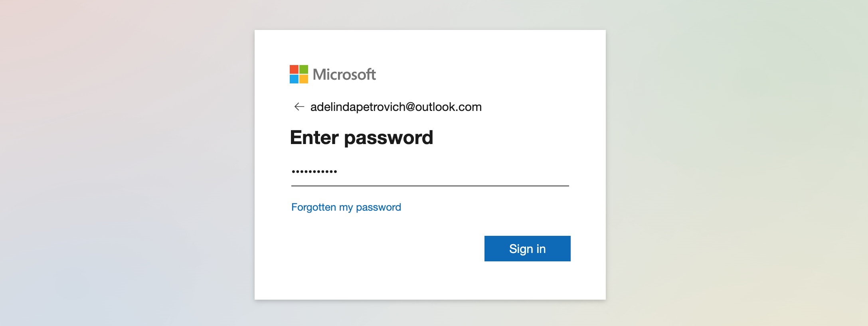The image size is (868, 326).
Task: Click the letter M in the Microsoft wordmark
Action: (318, 75)
